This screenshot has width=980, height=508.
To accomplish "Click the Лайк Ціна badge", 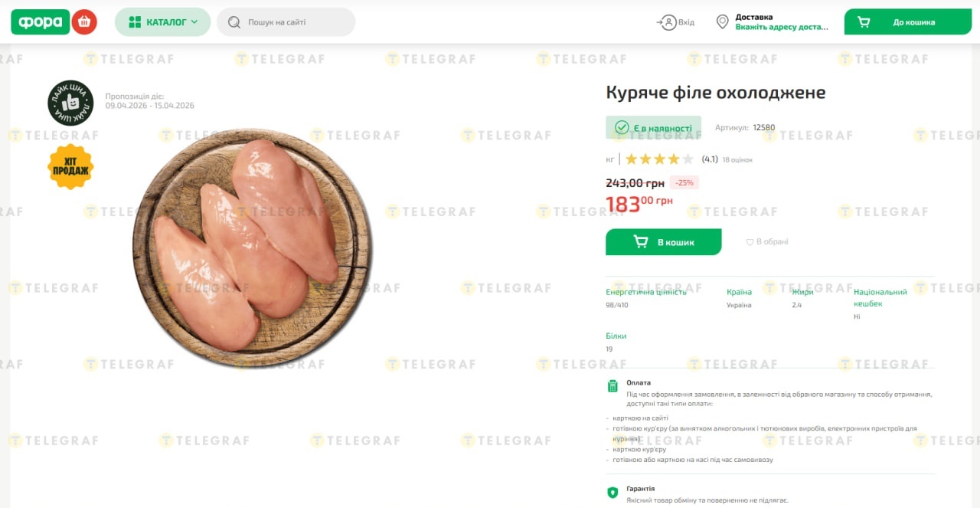I will pos(70,103).
